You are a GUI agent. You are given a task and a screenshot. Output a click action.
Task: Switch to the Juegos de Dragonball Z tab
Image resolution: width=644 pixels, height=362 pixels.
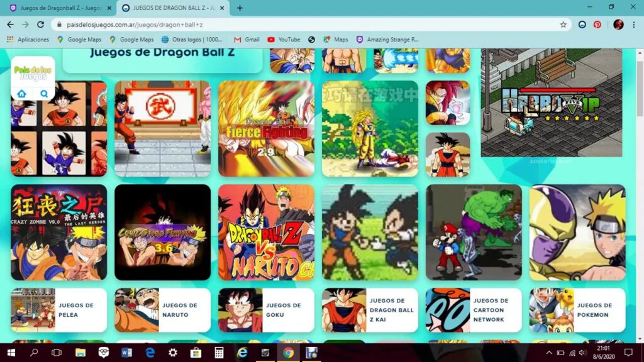[60, 8]
